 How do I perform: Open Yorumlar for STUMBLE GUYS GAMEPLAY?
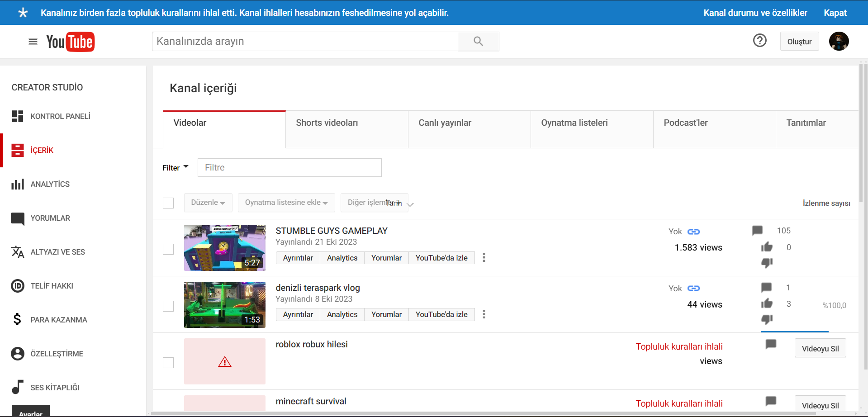click(x=386, y=258)
